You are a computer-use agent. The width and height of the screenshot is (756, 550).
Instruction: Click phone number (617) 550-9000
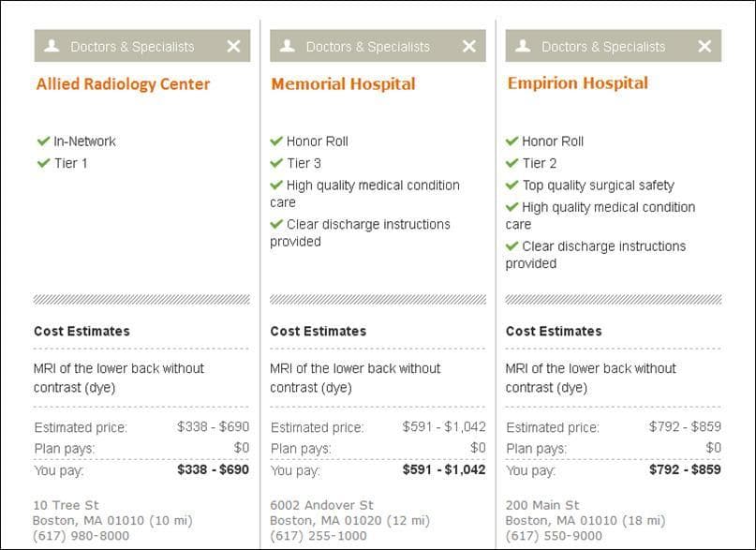(553, 536)
